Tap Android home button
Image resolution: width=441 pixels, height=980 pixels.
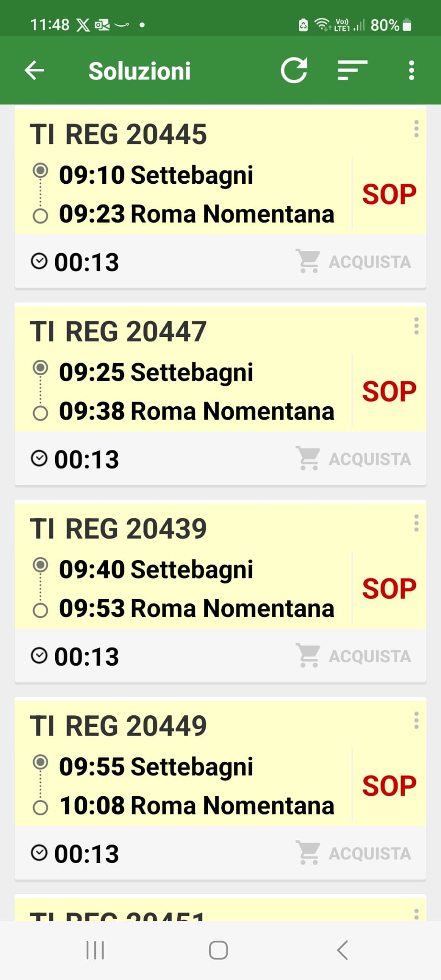pos(218,950)
